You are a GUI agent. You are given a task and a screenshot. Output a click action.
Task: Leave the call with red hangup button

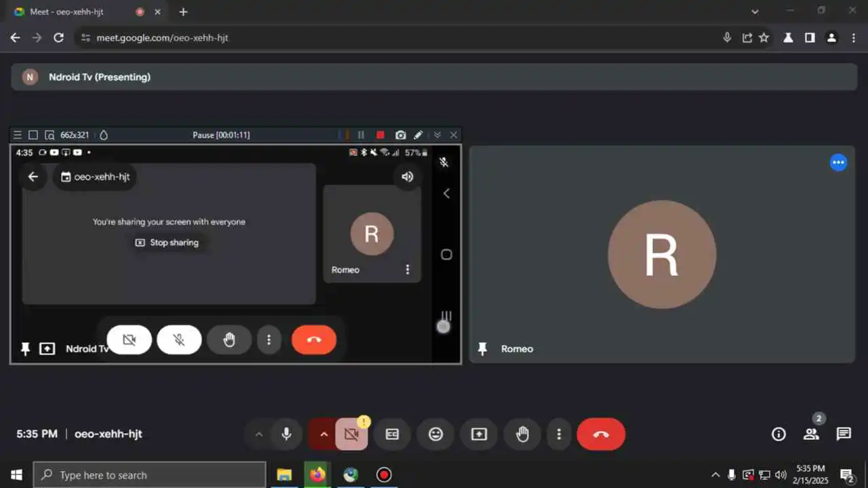tap(601, 434)
